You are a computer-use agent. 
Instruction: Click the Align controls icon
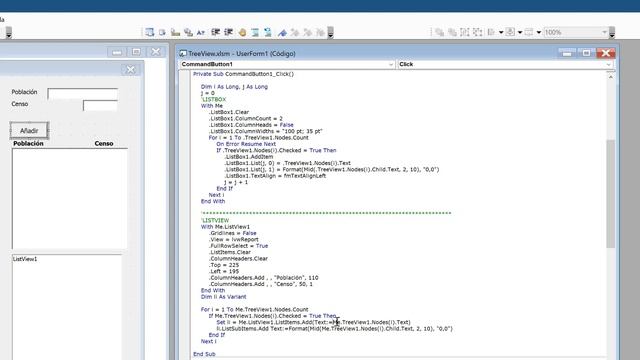pyautogui.click(x=491, y=32)
